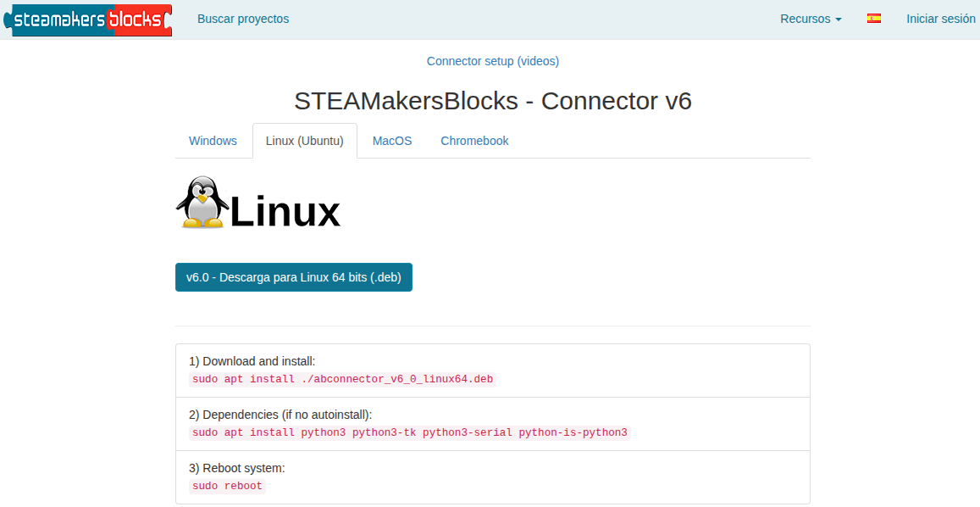Click the python3 dependencies install command
980x507 pixels.
click(x=410, y=432)
